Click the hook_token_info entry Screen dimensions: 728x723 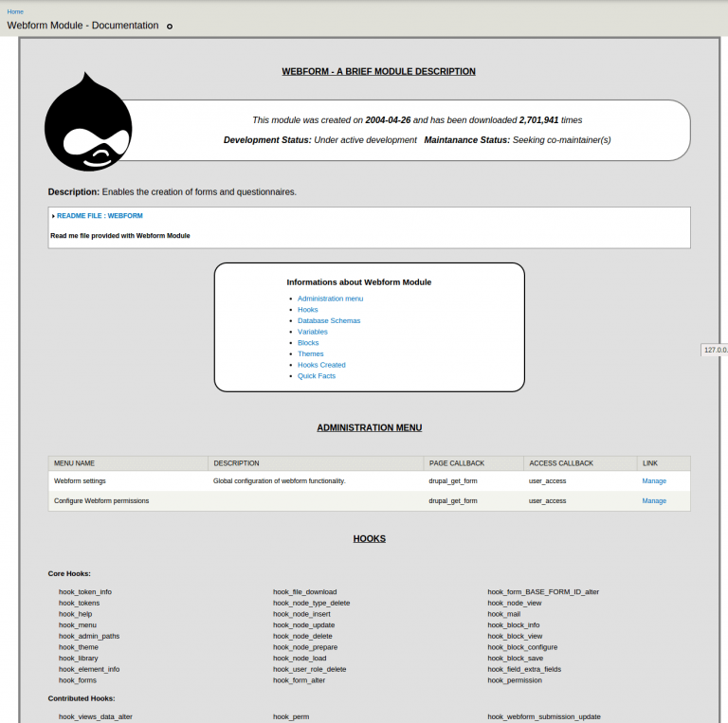[85, 591]
